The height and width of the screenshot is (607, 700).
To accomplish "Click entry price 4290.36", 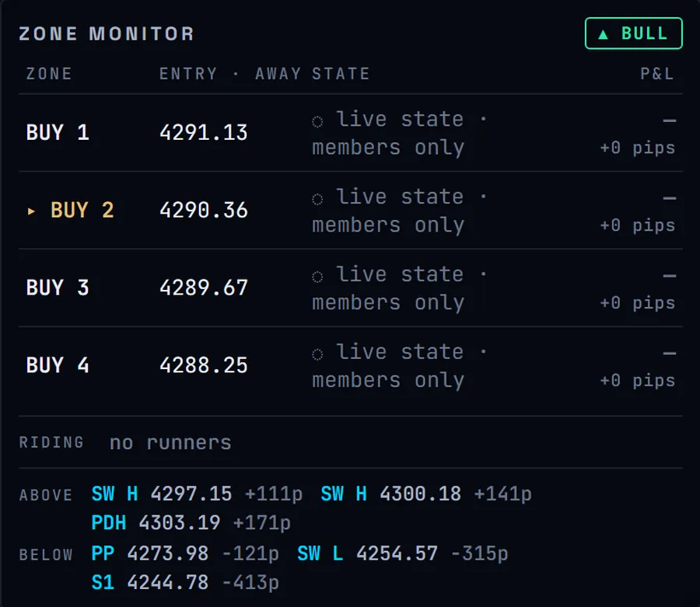I will (x=204, y=210).
